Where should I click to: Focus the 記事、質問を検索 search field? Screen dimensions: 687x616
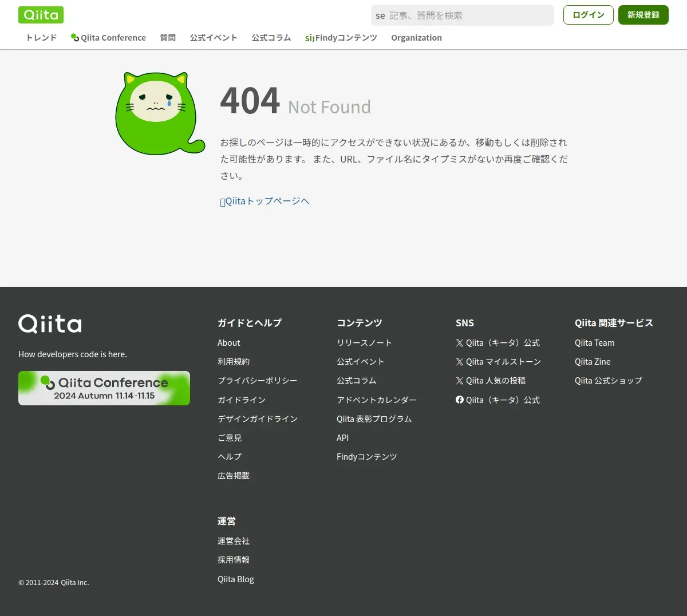click(x=463, y=15)
